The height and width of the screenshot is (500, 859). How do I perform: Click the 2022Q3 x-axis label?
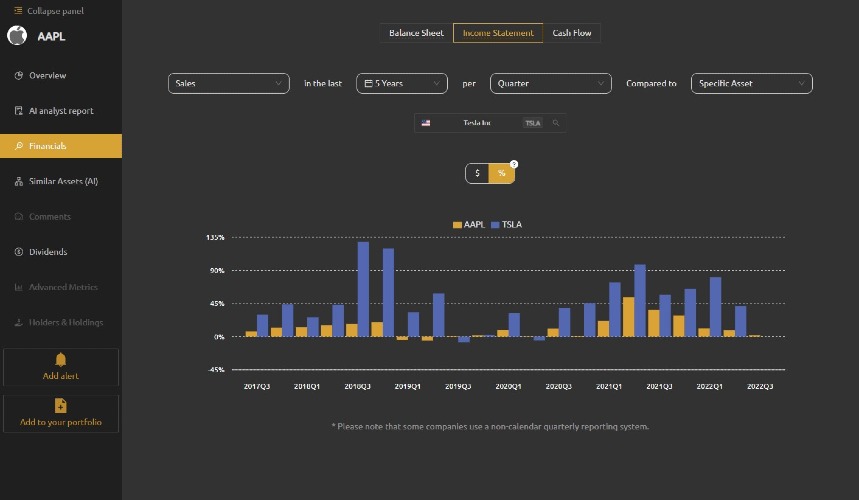pyautogui.click(x=760, y=386)
